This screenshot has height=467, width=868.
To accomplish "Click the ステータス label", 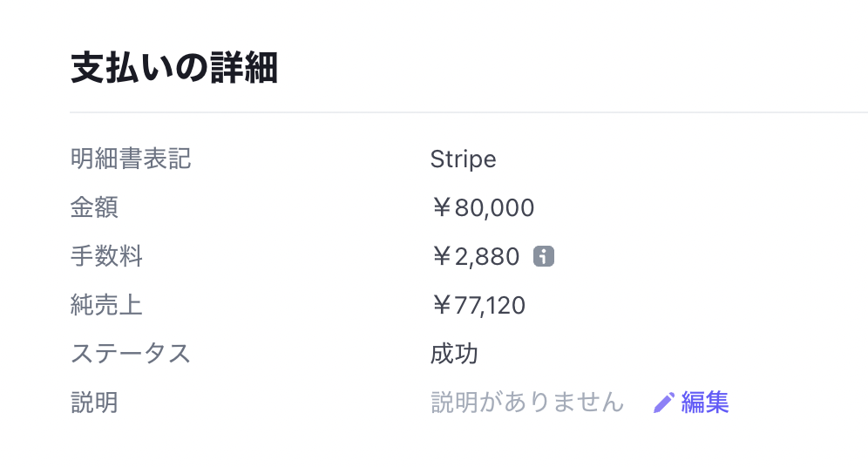I will pos(131,354).
